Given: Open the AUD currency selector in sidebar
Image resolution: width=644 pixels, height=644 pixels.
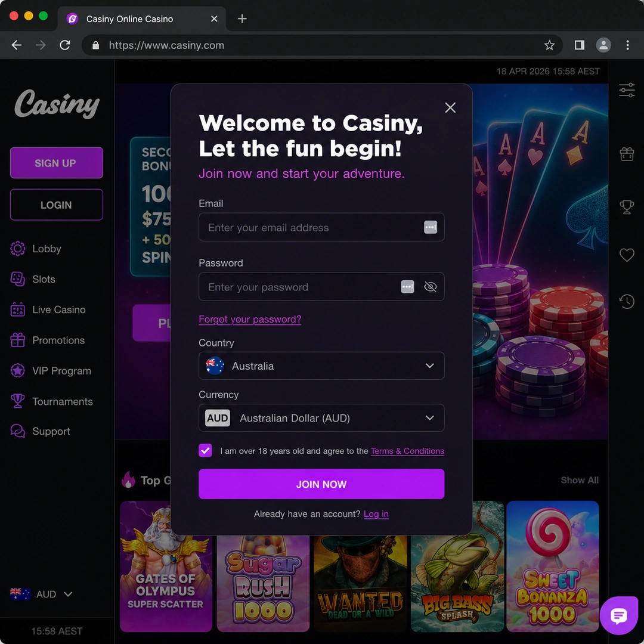Looking at the screenshot, I should [x=41, y=595].
